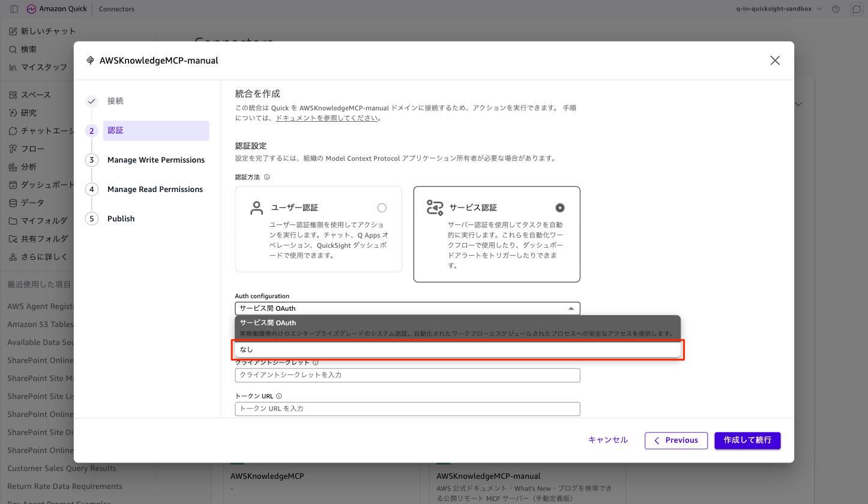
Task: Open スペース in the sidebar
Action: (x=30, y=95)
